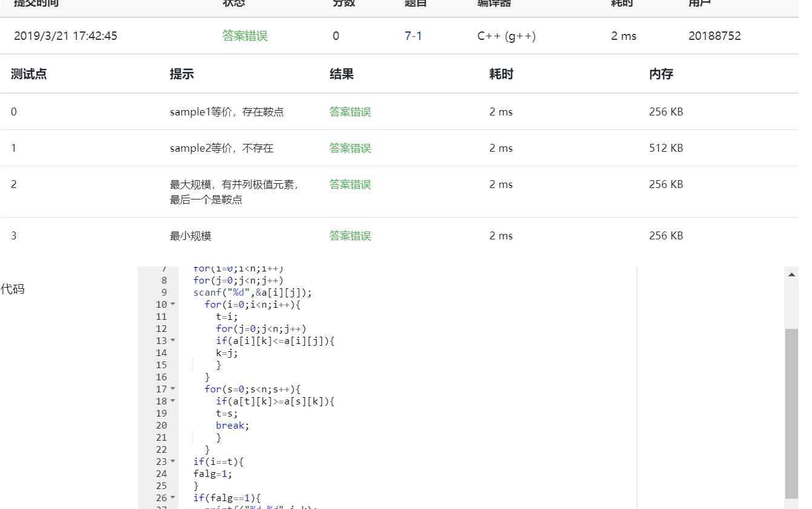Image resolution: width=812 pixels, height=509 pixels.
Task: Collapse code fold arrow at line 26
Action: point(172,498)
